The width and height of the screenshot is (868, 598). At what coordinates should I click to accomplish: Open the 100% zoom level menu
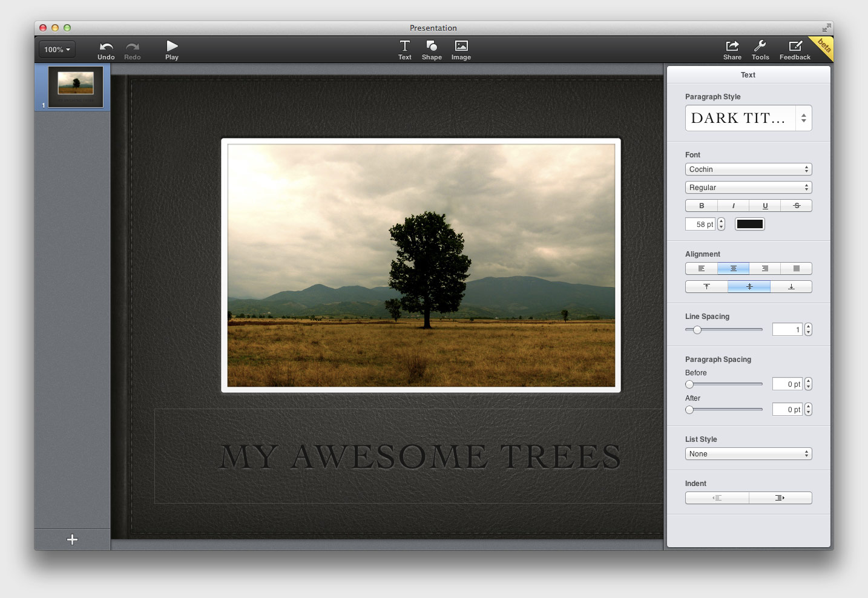(57, 50)
